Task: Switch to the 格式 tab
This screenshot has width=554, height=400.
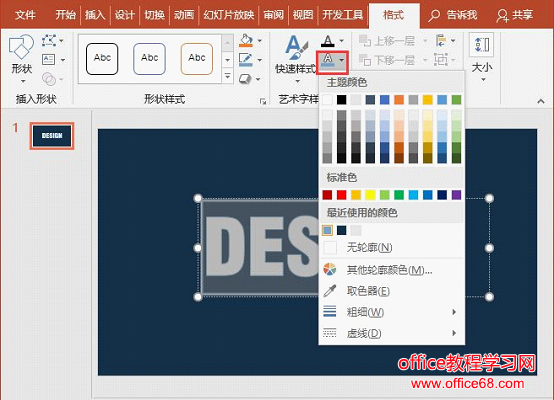Action: [x=394, y=16]
